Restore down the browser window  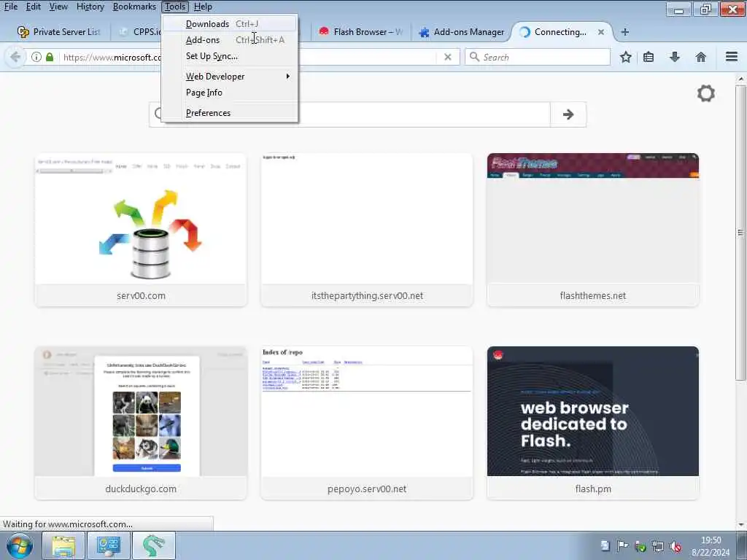[705, 9]
